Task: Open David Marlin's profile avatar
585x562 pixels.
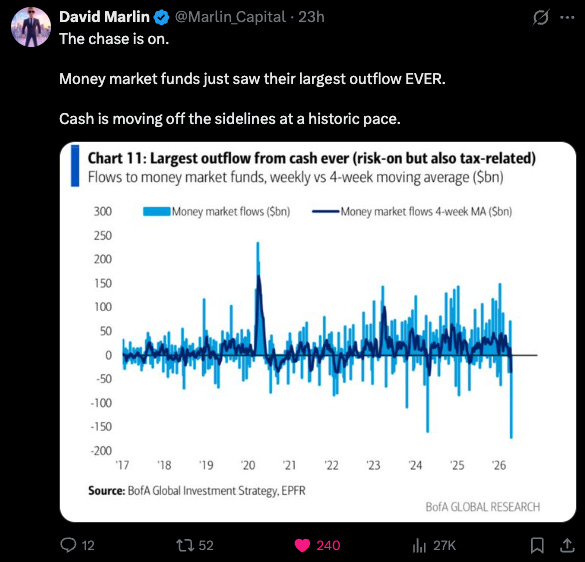Action: (31, 27)
